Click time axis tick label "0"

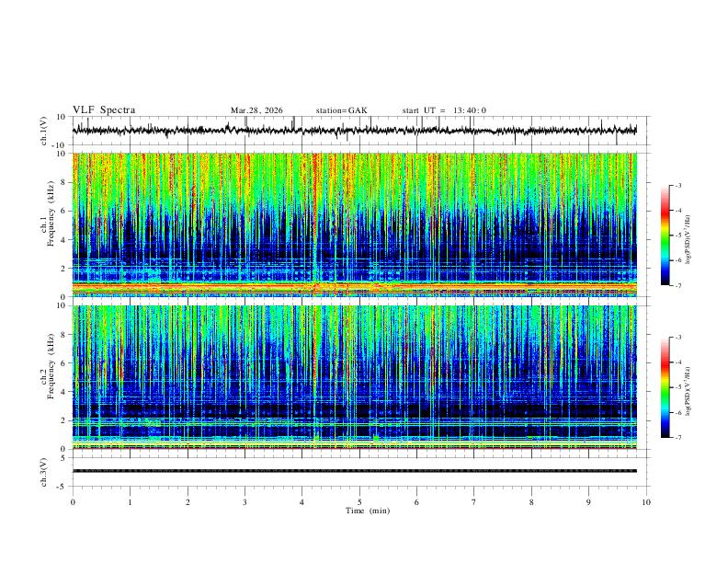73,502
